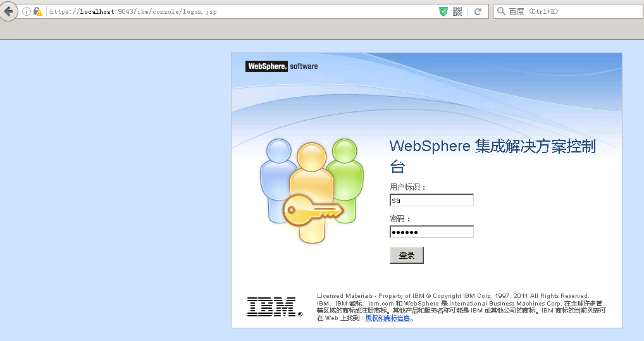
Task: Open the 版权和商标信息 link
Action: pyautogui.click(x=388, y=318)
